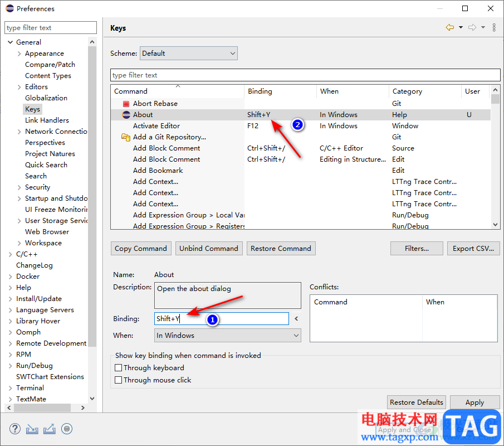The height and width of the screenshot is (446, 504).
Task: Select the Activate Editor command row
Action: tap(301, 126)
